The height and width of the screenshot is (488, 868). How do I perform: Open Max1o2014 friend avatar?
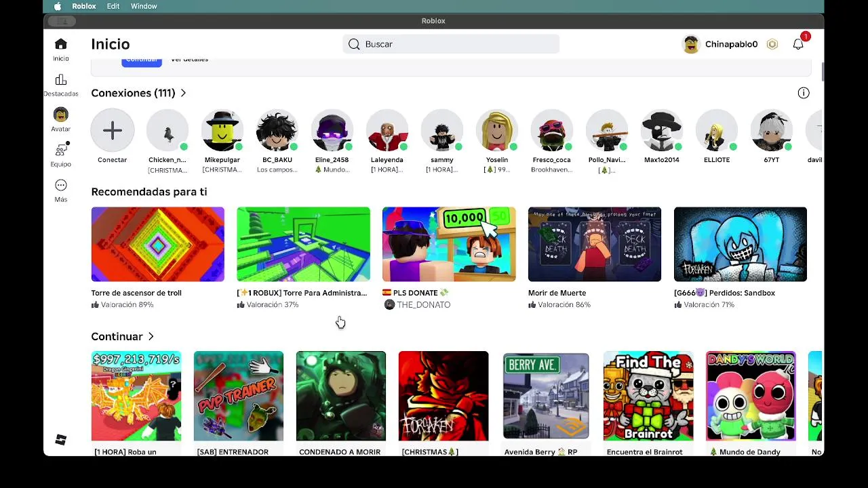click(662, 130)
